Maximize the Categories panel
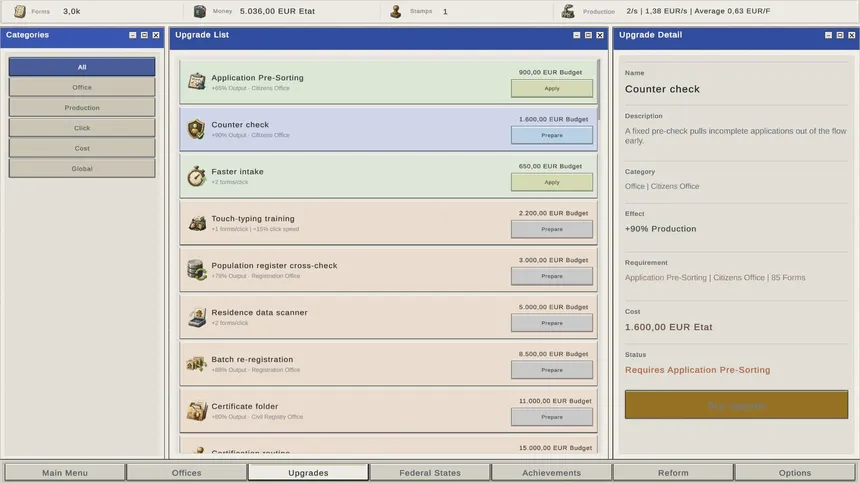Image resolution: width=860 pixels, height=484 pixels. pos(144,35)
